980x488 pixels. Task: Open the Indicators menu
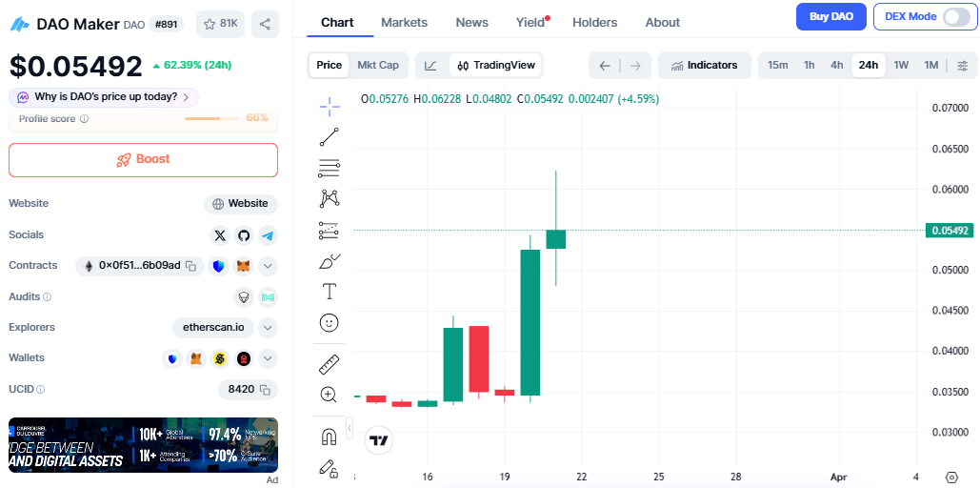pos(705,65)
